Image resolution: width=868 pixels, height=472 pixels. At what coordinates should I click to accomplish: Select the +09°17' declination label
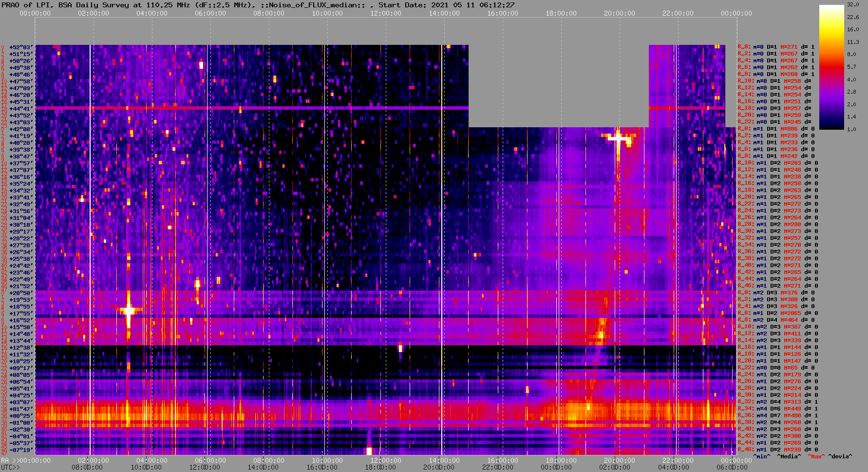21,368
